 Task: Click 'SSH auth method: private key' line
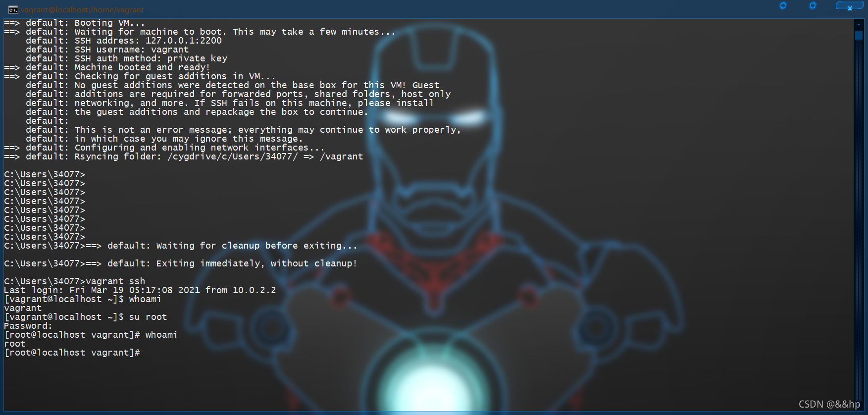(x=127, y=58)
